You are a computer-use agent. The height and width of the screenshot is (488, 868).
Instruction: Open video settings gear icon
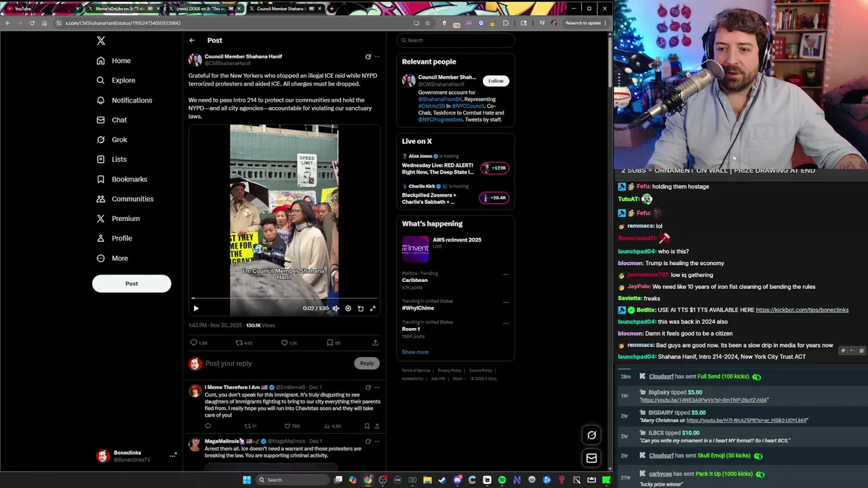coord(348,308)
